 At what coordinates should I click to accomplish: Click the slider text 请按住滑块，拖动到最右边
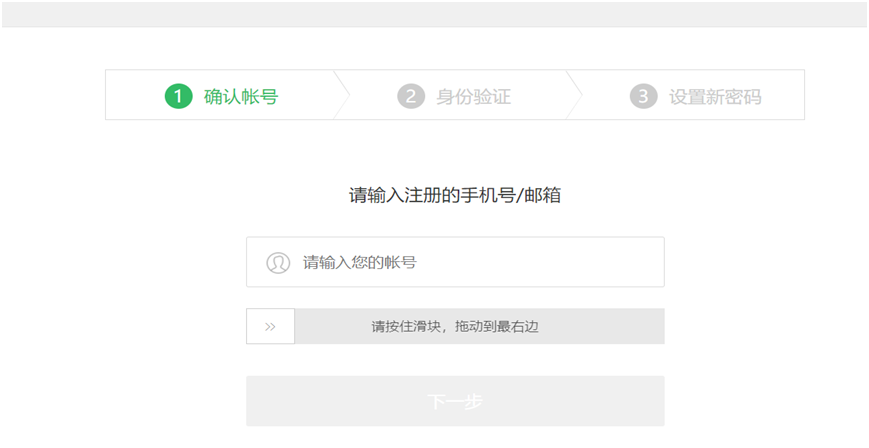click(x=455, y=326)
